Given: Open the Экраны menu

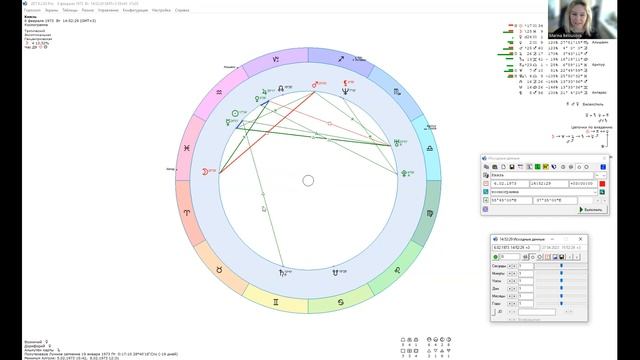Looking at the screenshot, I should (51, 10).
